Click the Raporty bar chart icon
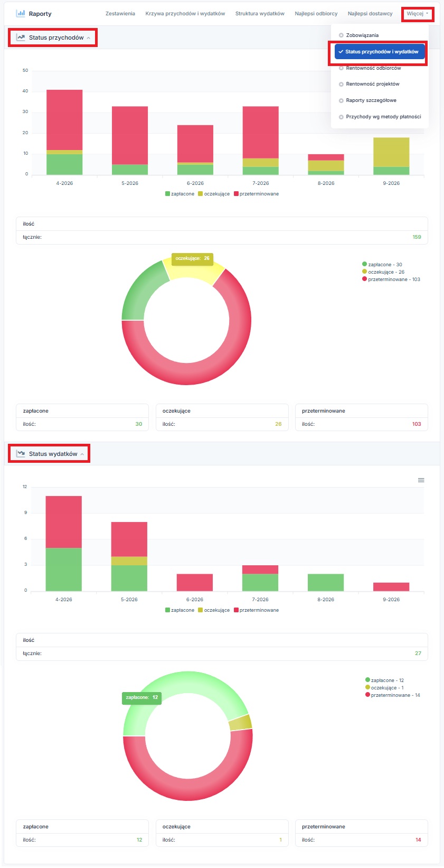Image resolution: width=444 pixels, height=868 pixels. (21, 13)
